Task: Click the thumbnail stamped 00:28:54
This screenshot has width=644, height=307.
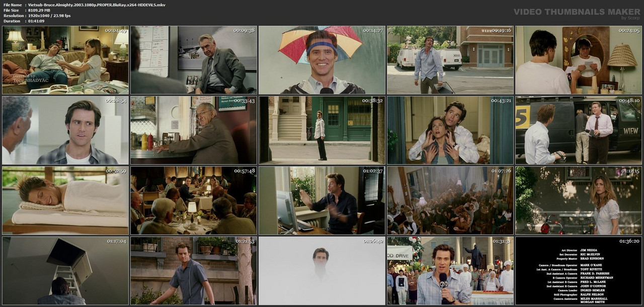Action: (x=65, y=130)
